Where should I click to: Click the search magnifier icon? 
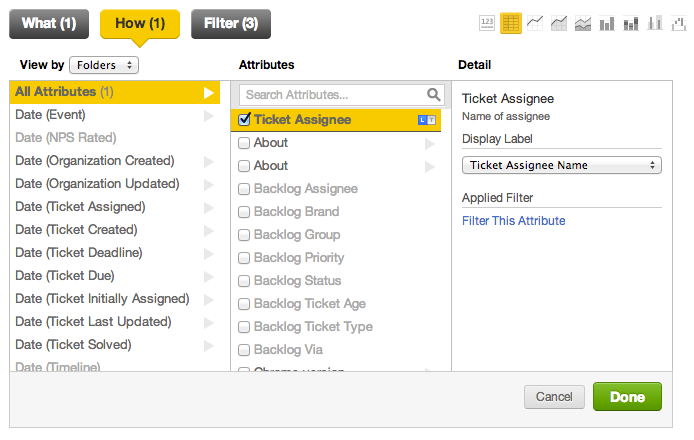click(434, 95)
